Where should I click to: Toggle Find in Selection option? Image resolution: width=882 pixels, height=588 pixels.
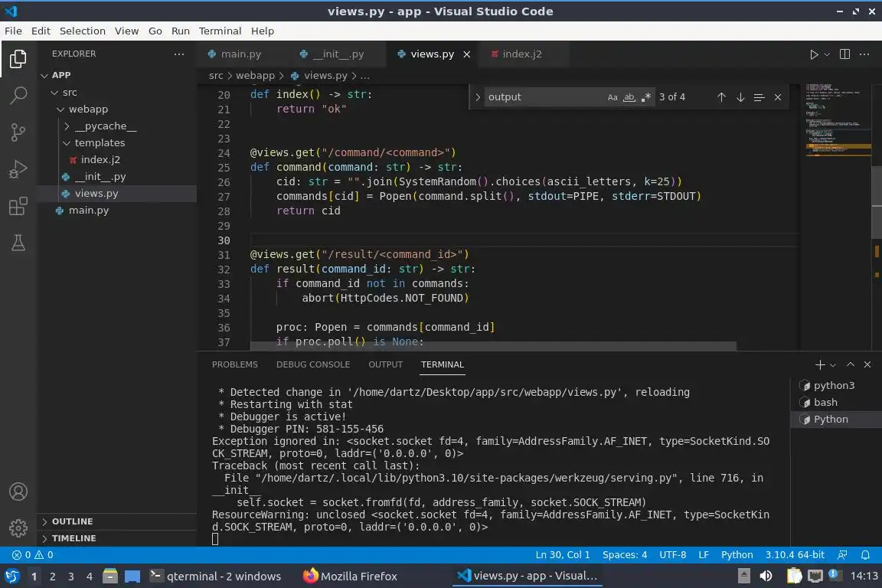759,97
